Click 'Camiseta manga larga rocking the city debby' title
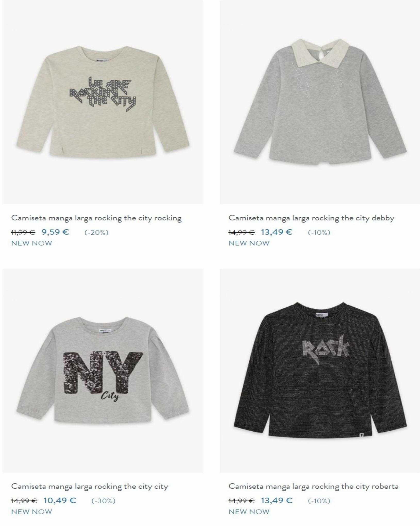 tap(311, 218)
